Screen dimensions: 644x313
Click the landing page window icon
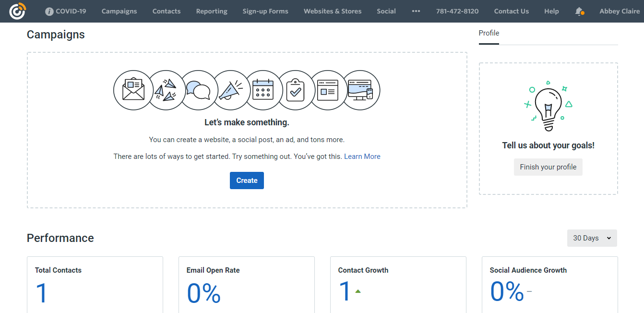(328, 90)
